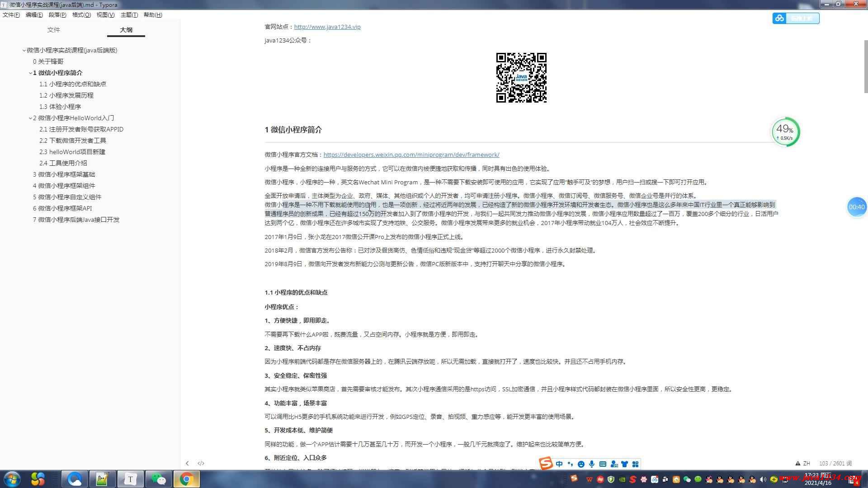Open the 段落(P) menu

point(57,15)
